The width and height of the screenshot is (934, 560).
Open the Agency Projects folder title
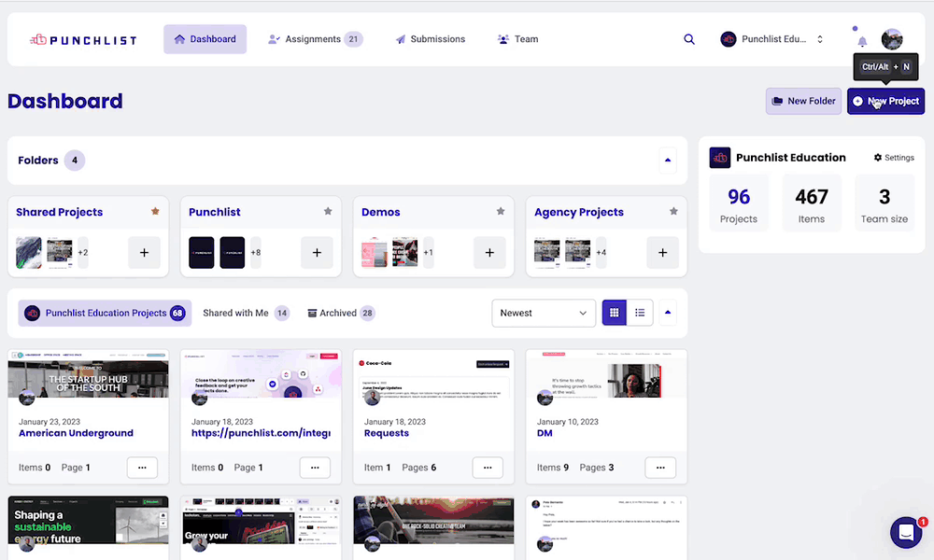coord(579,212)
